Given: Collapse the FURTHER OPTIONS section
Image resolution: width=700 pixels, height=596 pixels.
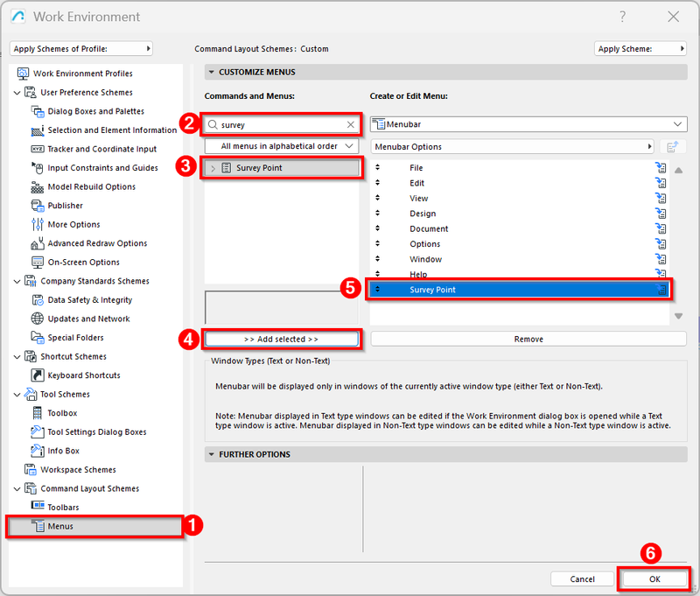Looking at the screenshot, I should click(211, 454).
